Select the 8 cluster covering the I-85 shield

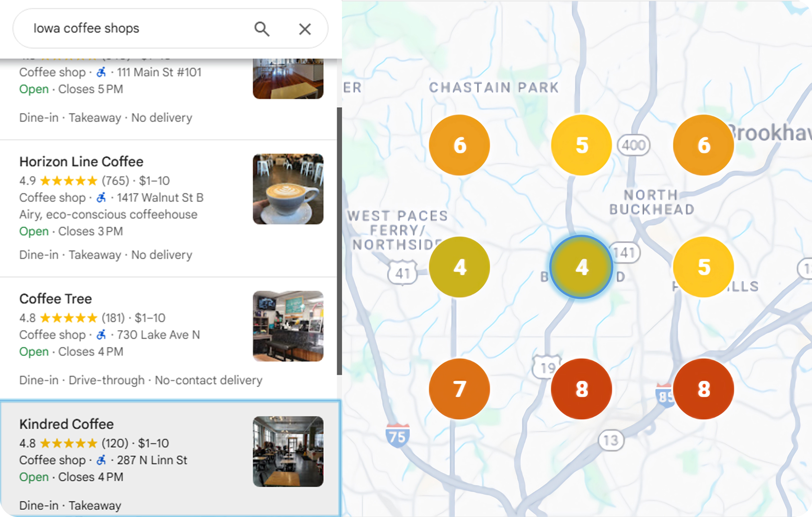coord(703,389)
